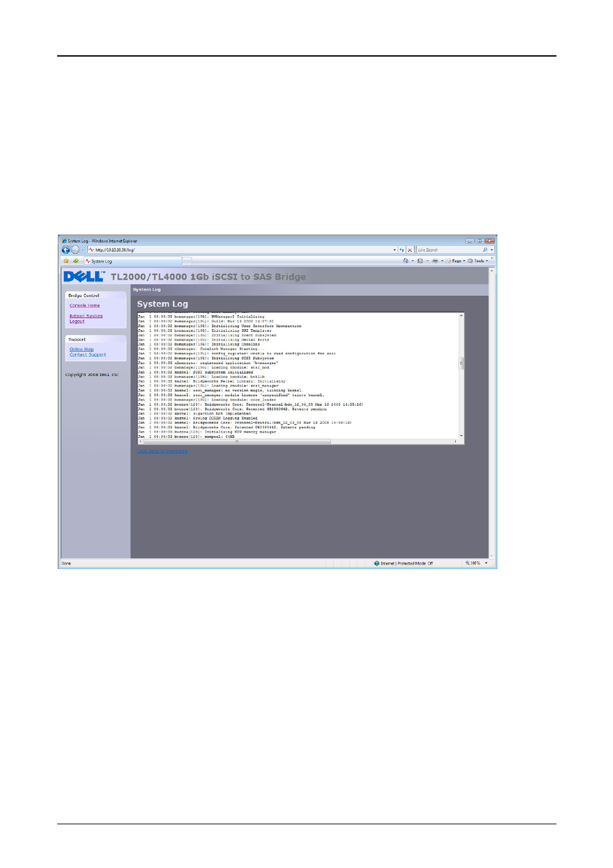Click the System Log heading
The height and width of the screenshot is (868, 613).
[163, 304]
